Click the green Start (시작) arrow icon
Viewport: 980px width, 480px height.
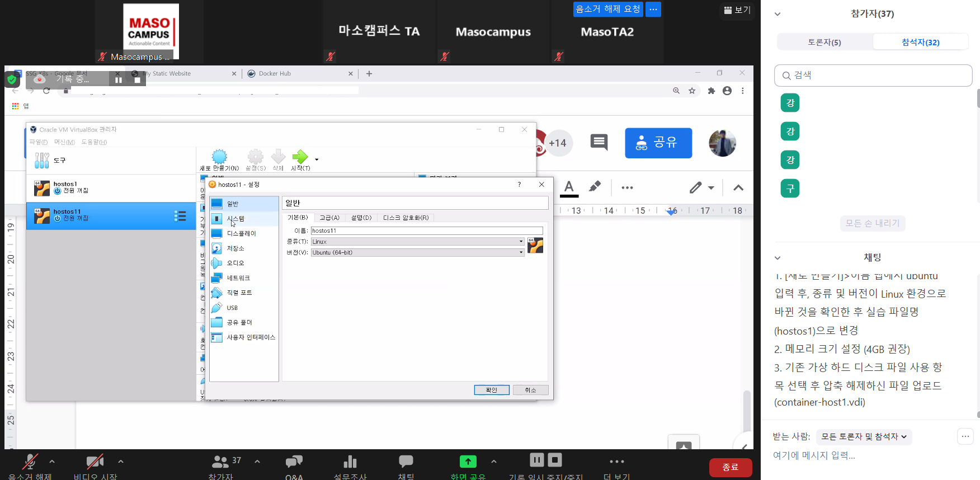tap(300, 157)
